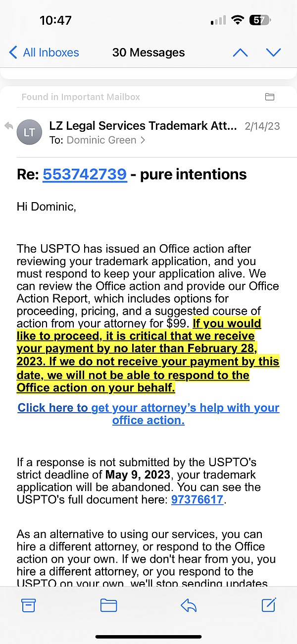The image size is (297, 644).
Task: Click here to get attorney's help link
Action: [148, 414]
